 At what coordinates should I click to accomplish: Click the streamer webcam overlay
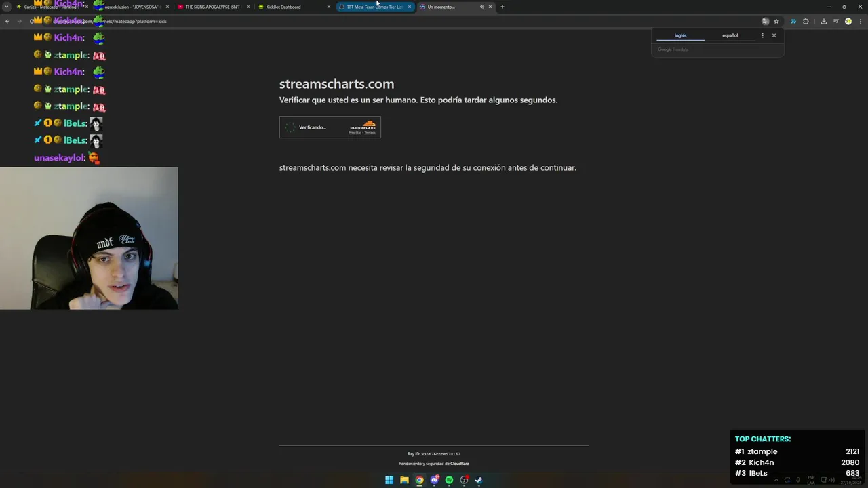pos(89,239)
